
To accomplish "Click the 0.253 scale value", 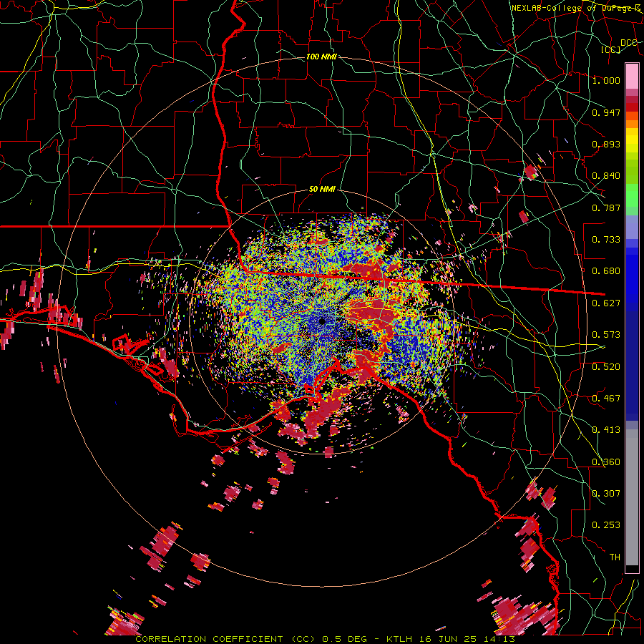I will (x=606, y=525).
